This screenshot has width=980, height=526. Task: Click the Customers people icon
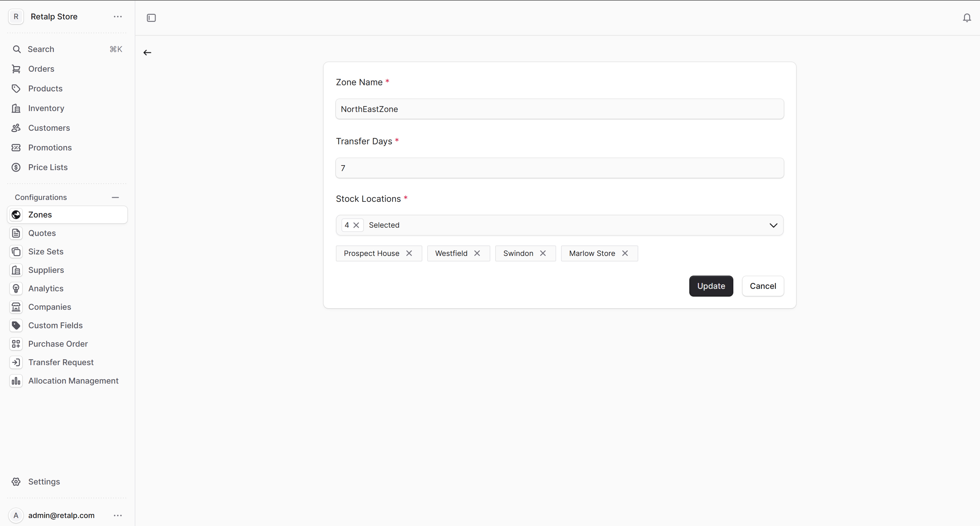(x=16, y=128)
